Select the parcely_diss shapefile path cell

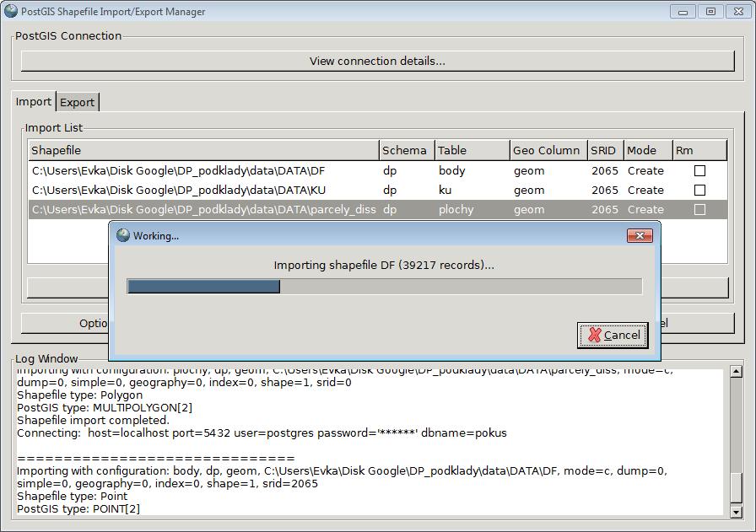(x=204, y=210)
